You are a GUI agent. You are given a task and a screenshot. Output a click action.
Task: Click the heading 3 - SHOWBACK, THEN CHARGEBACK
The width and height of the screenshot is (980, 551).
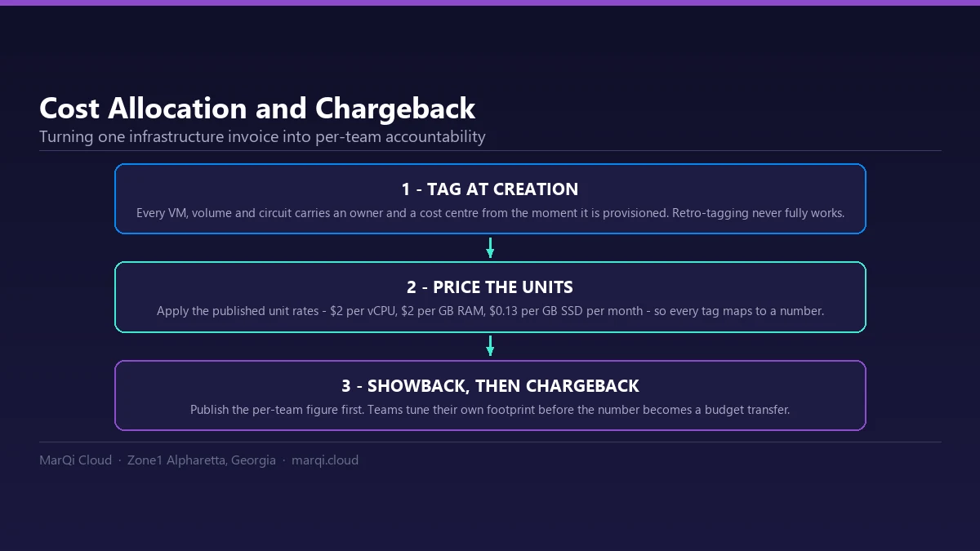[x=490, y=385]
